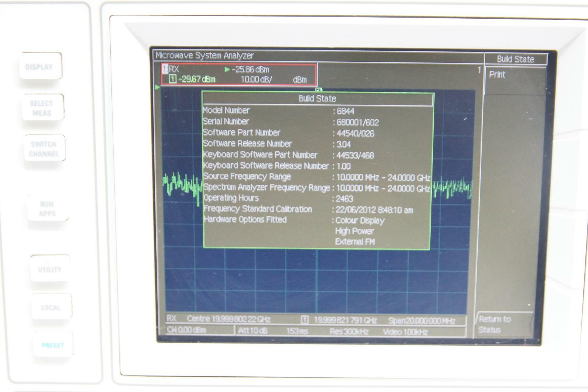Click the 153 ms sweep time
This screenshot has width=588, height=392.
(x=297, y=331)
